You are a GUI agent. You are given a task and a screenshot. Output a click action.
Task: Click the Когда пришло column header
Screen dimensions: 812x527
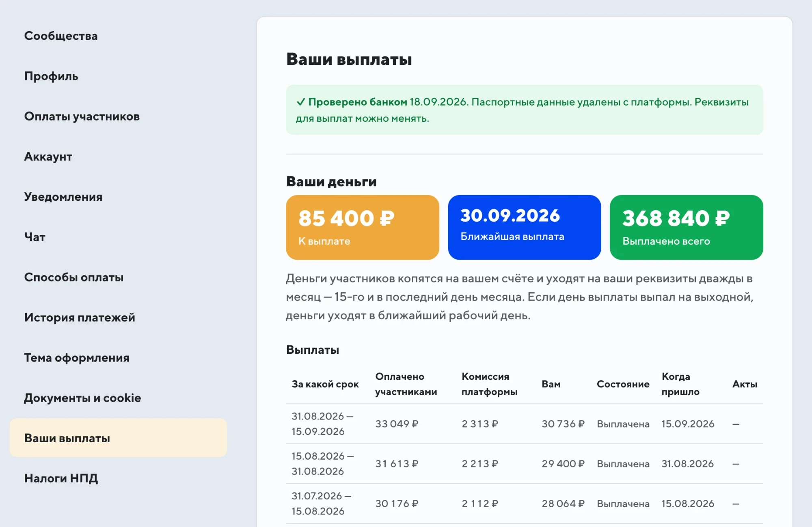pyautogui.click(x=680, y=384)
